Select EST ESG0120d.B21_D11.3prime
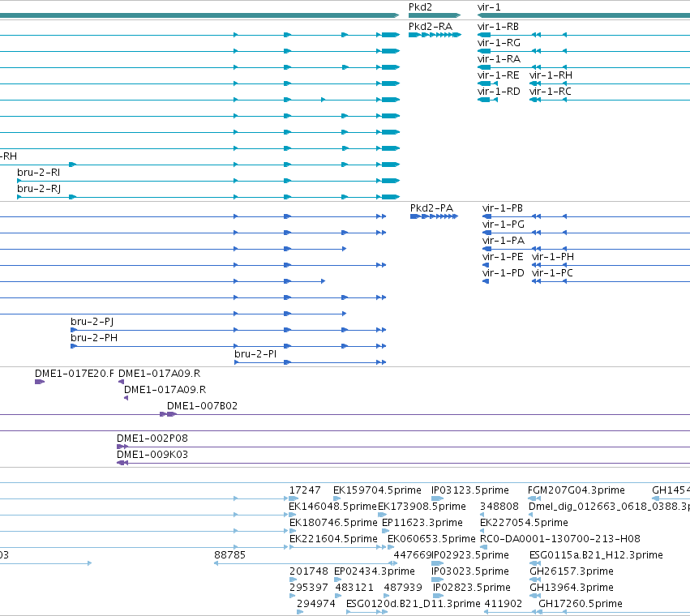 click(414, 605)
